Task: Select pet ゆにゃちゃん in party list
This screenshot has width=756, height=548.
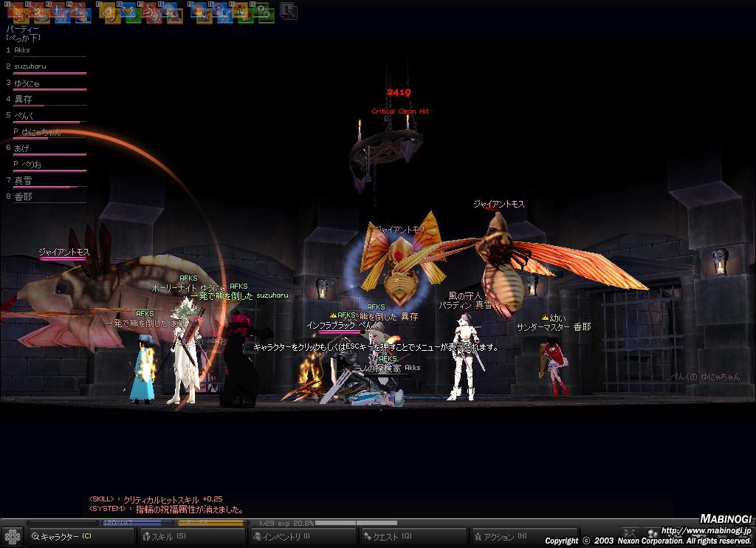Action: 49,133
